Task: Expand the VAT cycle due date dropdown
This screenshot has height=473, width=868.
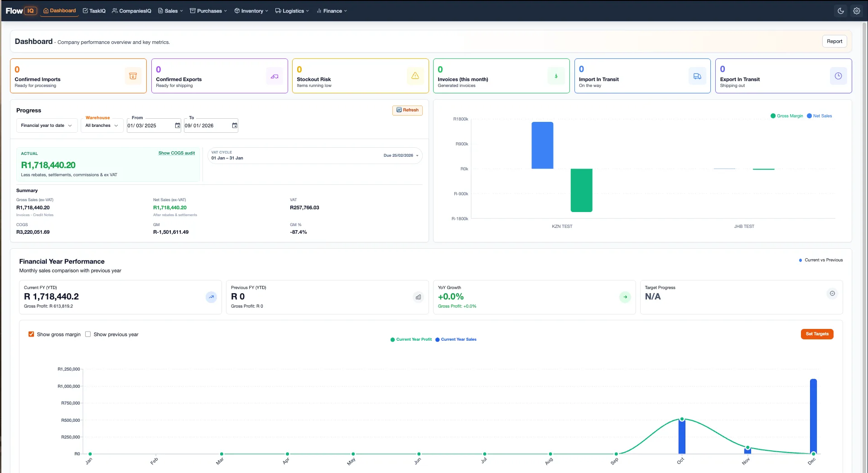Action: pos(417,155)
